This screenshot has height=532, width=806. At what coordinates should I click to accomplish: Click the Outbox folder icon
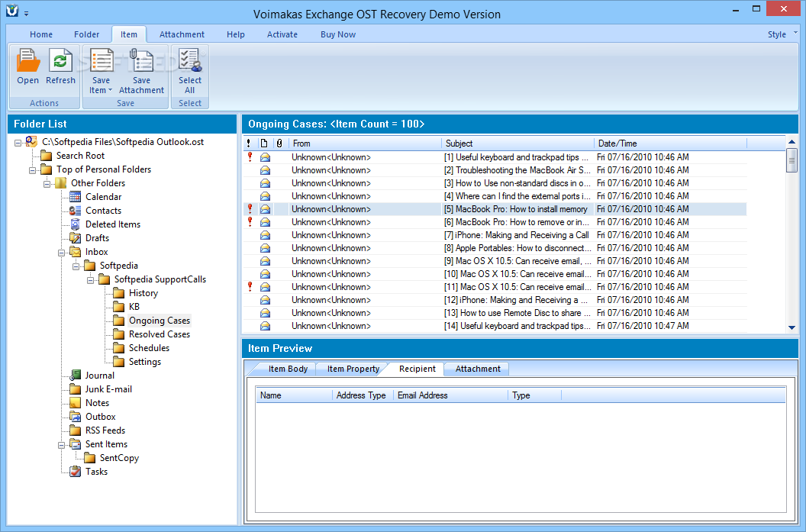(75, 417)
